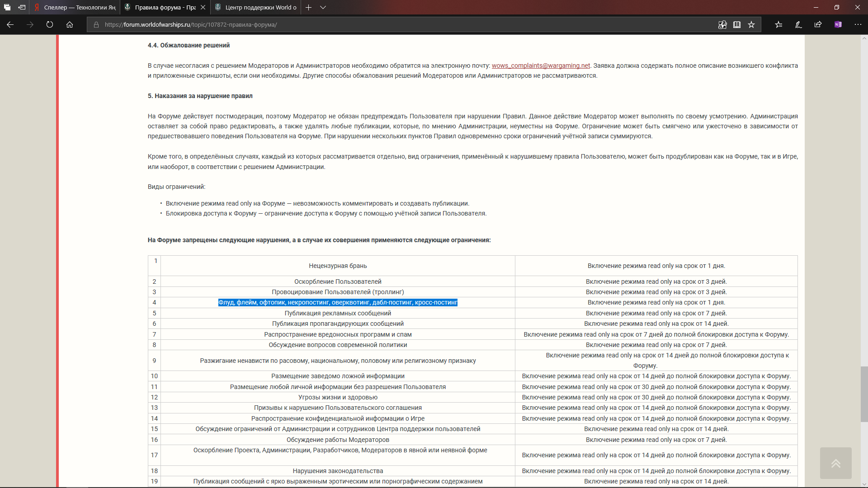
Task: Click the cell Нарушения законодательства
Action: click(x=338, y=471)
